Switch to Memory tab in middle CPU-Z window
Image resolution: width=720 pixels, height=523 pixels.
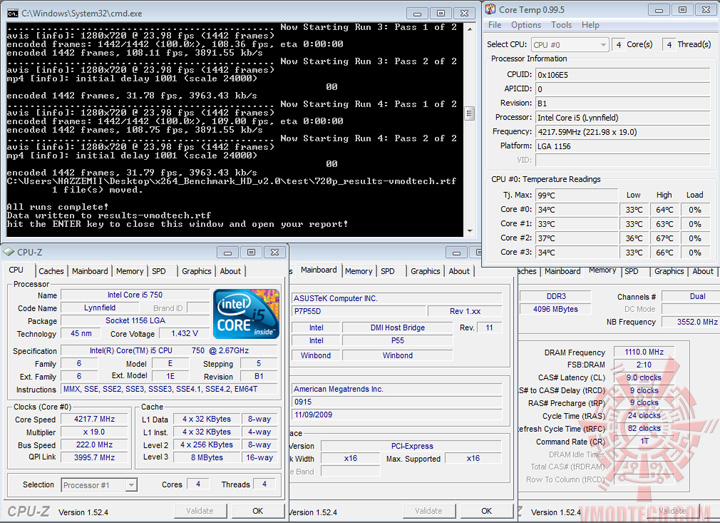[359, 271]
